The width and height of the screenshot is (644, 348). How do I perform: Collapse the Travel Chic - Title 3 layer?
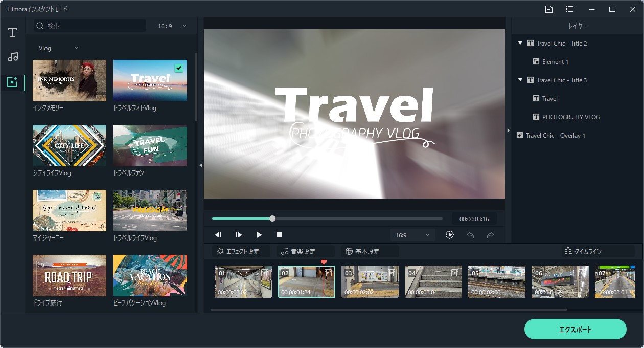(x=520, y=80)
